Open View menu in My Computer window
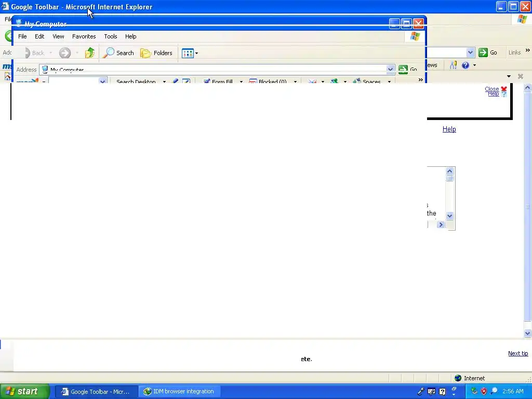 click(58, 36)
